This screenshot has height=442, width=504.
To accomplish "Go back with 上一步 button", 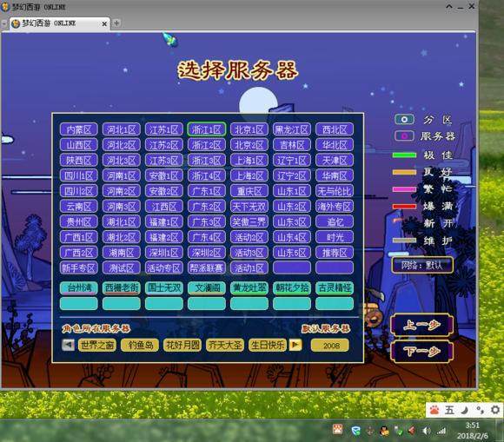I will 421,325.
